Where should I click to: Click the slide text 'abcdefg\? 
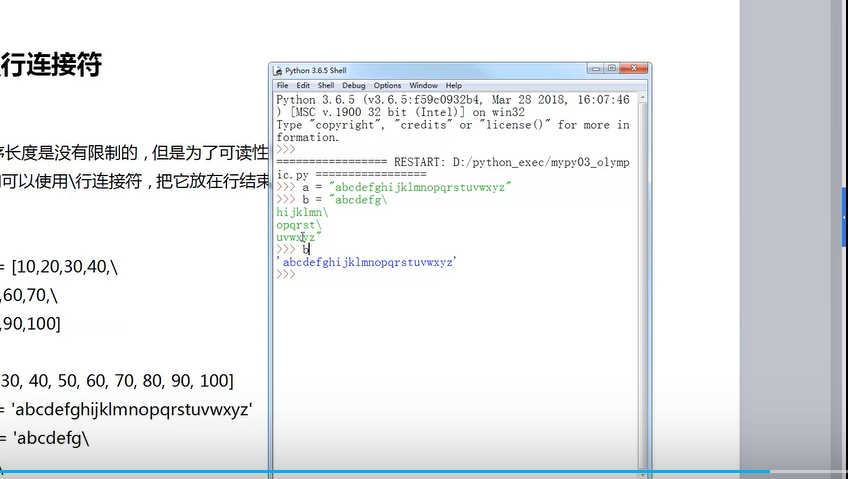pos(50,437)
